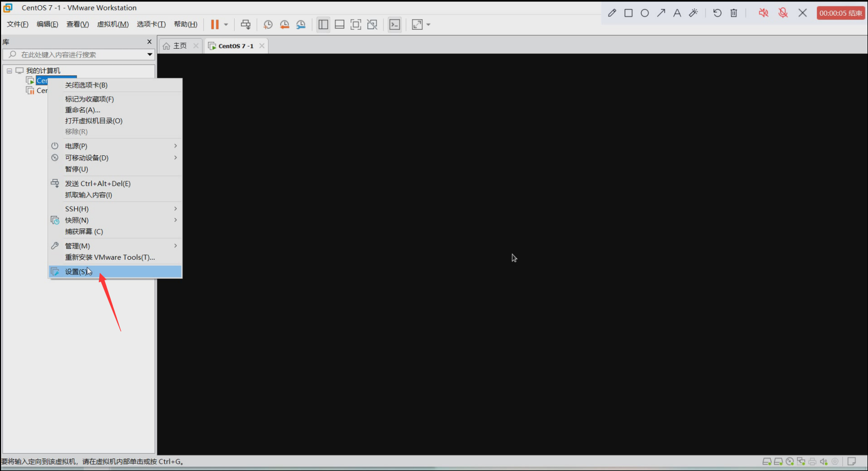Open the 查看(V) menu

pos(77,25)
